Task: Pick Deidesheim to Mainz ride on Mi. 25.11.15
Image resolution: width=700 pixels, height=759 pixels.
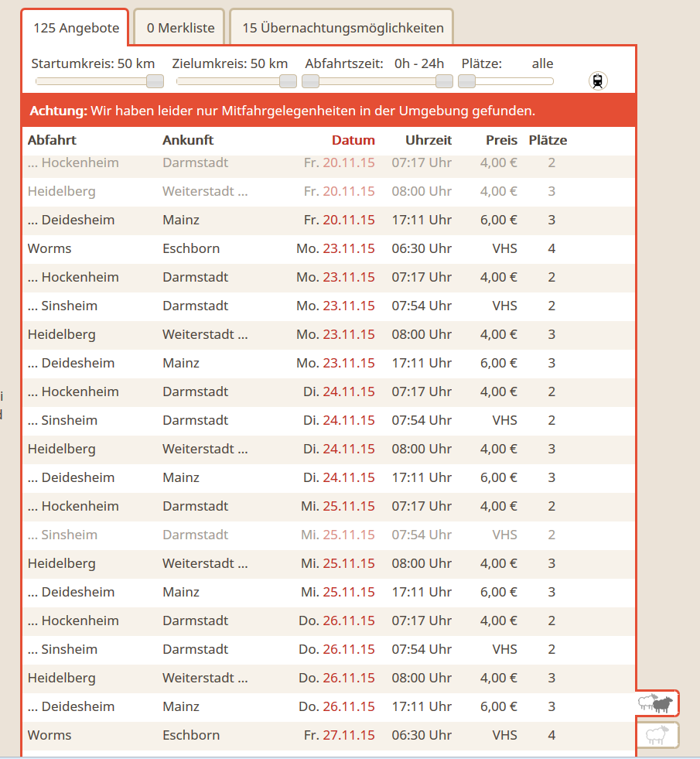Action: click(x=329, y=592)
